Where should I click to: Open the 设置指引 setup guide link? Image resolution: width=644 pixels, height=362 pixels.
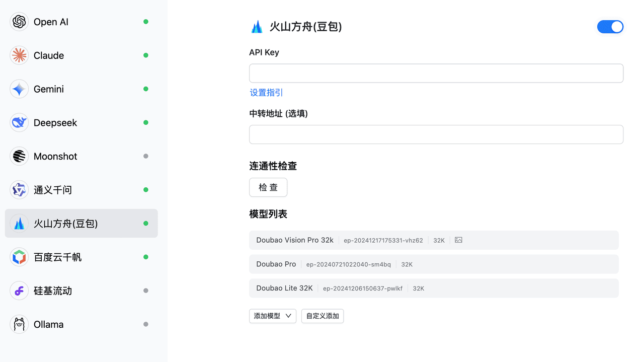[267, 93]
